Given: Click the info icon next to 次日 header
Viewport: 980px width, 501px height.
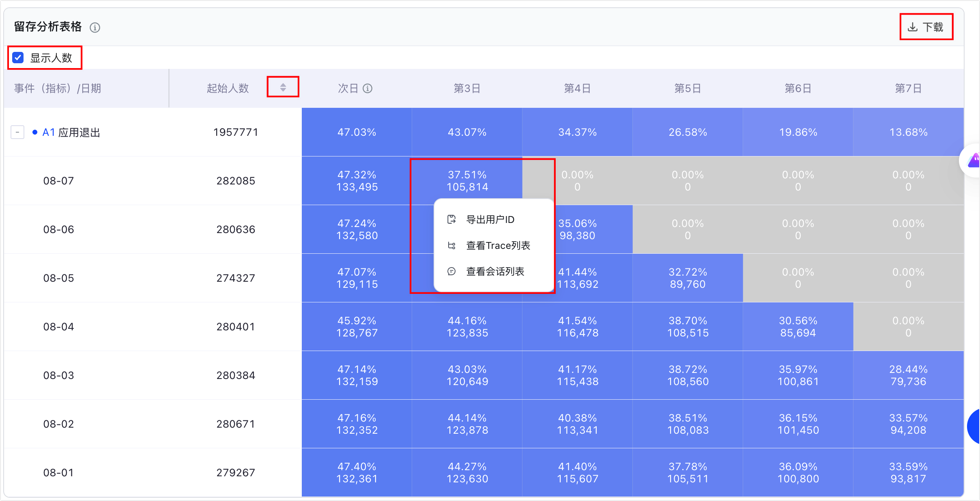Looking at the screenshot, I should tap(367, 88).
